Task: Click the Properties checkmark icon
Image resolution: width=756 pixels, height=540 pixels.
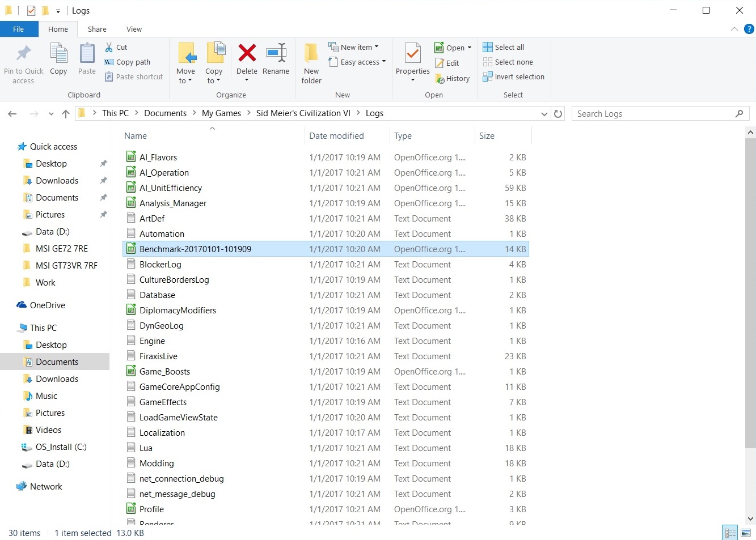Action: tap(413, 53)
